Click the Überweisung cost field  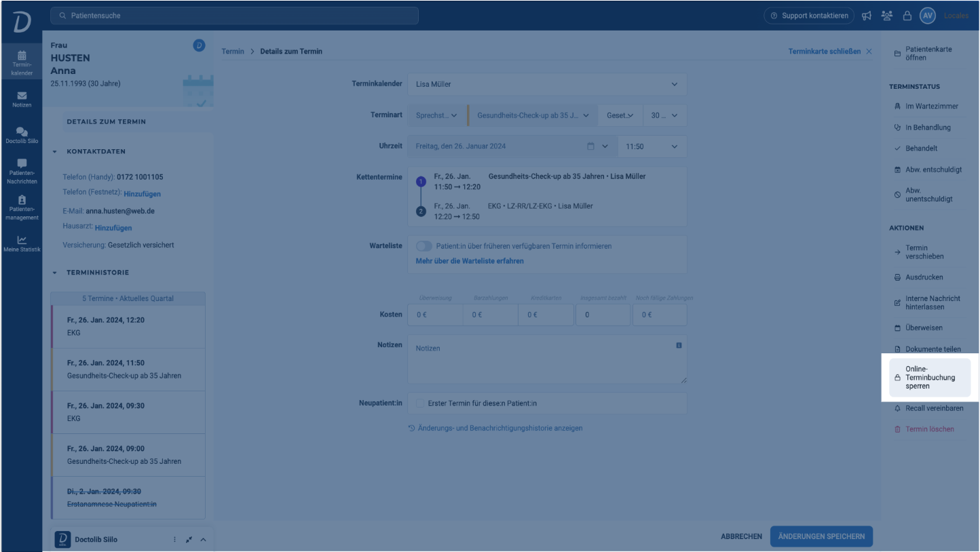[x=435, y=315]
